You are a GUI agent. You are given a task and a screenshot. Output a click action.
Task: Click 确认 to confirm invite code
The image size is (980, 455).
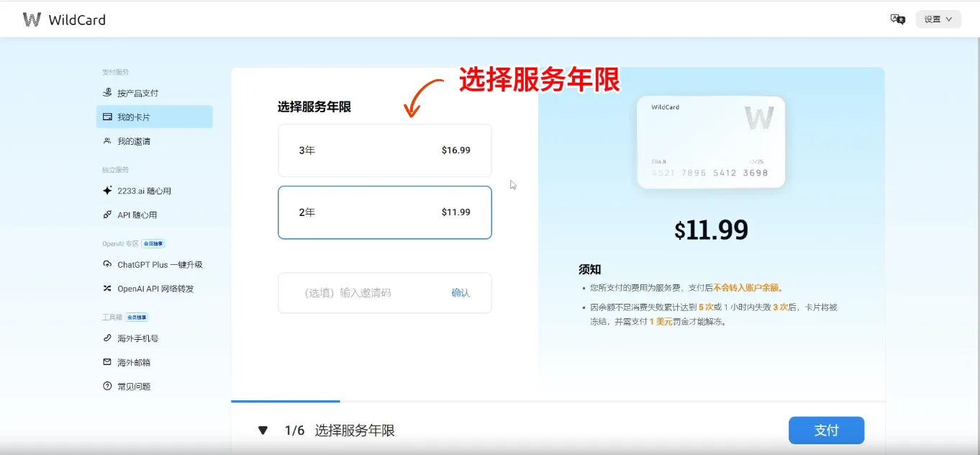point(460,293)
